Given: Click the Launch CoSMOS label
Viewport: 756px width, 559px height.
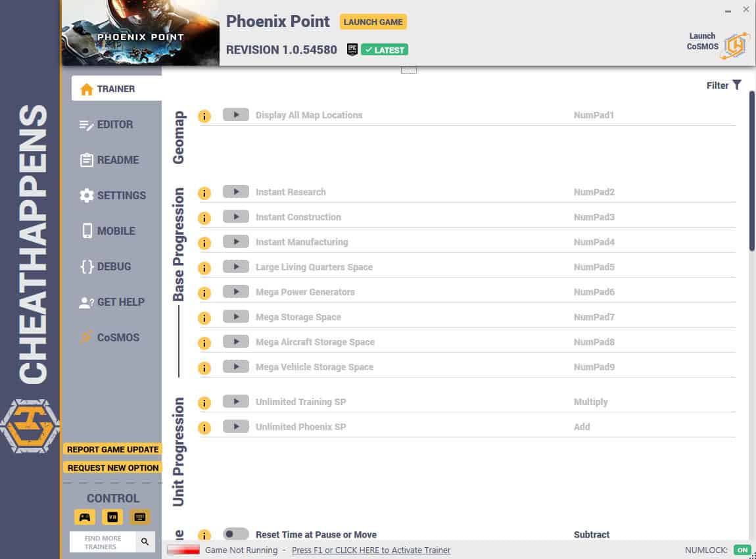Looking at the screenshot, I should 703,41.
